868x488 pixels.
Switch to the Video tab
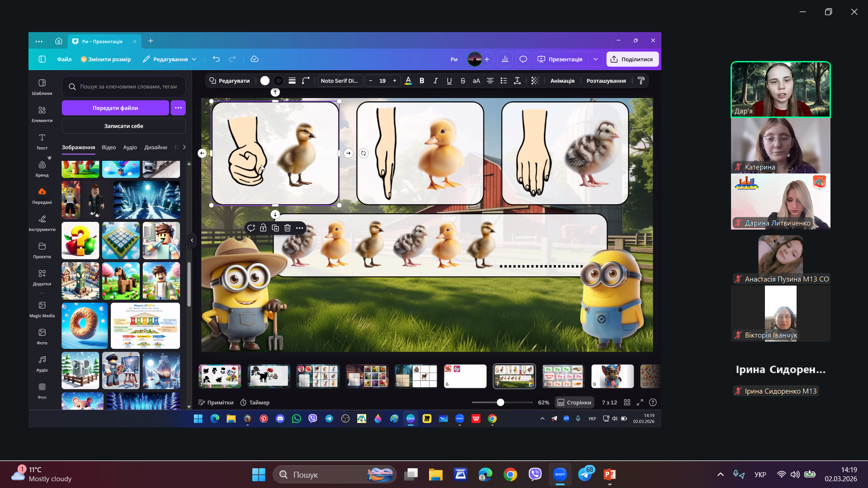[x=108, y=147]
